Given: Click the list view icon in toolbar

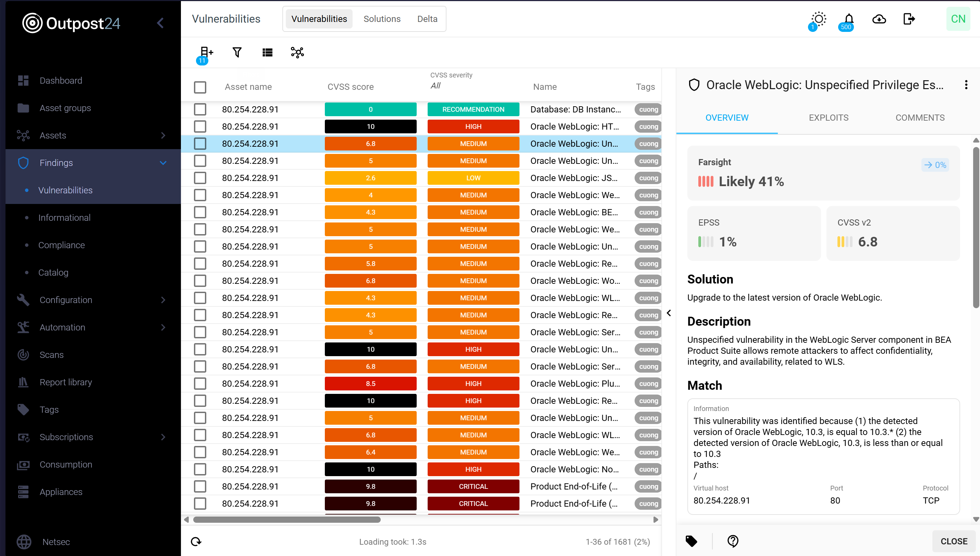Looking at the screenshot, I should pyautogui.click(x=267, y=52).
